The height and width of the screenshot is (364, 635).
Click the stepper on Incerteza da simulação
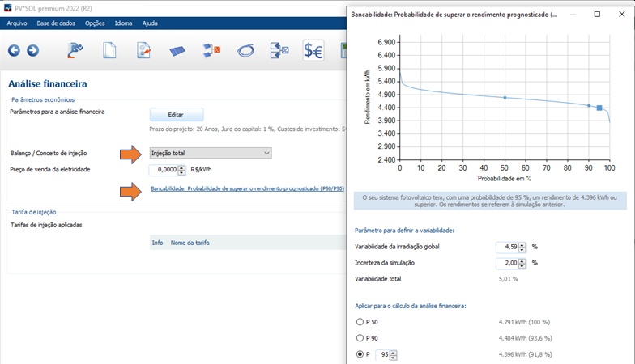[x=522, y=262]
